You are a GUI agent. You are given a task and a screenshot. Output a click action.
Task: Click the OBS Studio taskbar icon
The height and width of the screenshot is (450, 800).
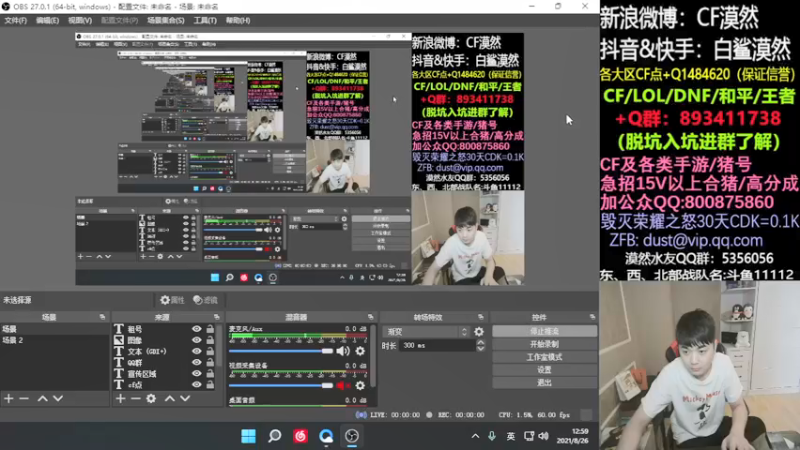point(352,436)
